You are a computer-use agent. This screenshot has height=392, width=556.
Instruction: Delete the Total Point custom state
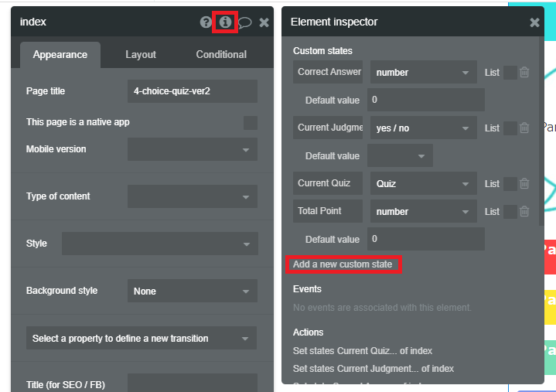[524, 212]
